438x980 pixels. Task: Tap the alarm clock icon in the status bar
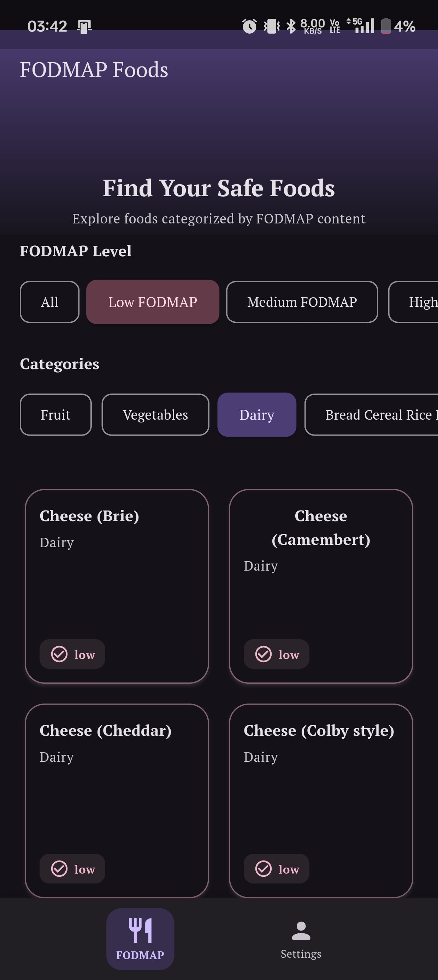click(249, 25)
